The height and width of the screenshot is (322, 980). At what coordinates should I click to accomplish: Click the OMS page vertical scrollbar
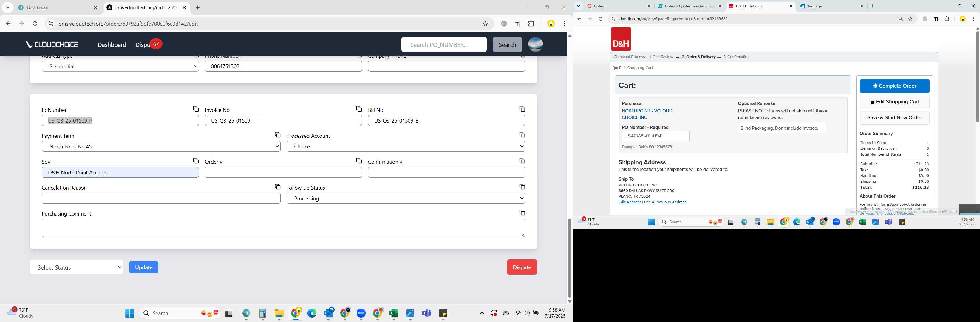[569, 258]
